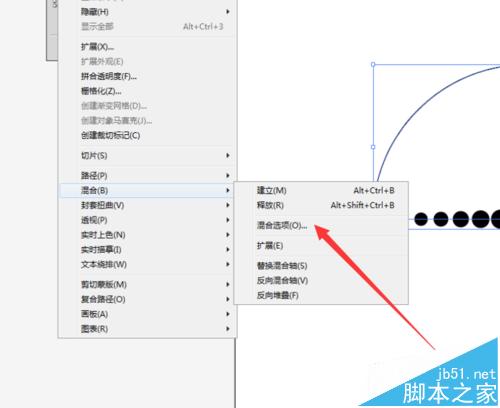The height and width of the screenshot is (408, 500).
Task: Open the 路径(P) submenu
Action: [147, 175]
